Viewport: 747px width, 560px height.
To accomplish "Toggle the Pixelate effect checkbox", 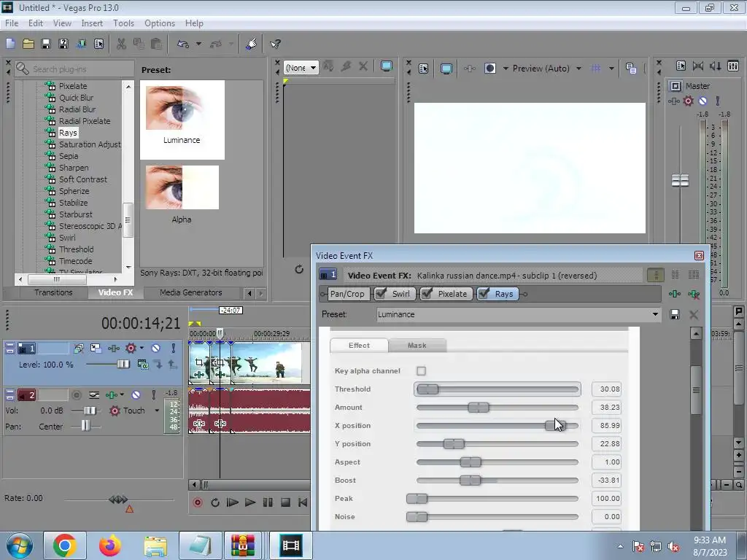I will [x=427, y=294].
